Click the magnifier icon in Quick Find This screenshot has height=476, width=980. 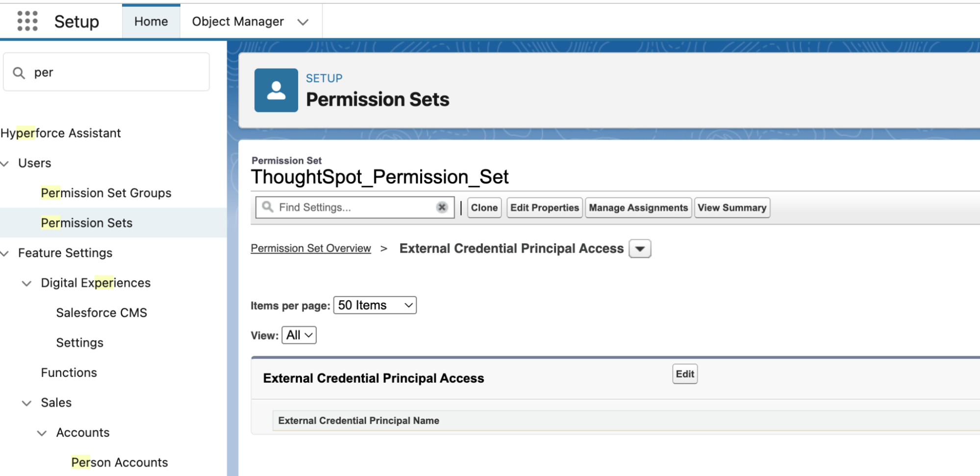[20, 72]
